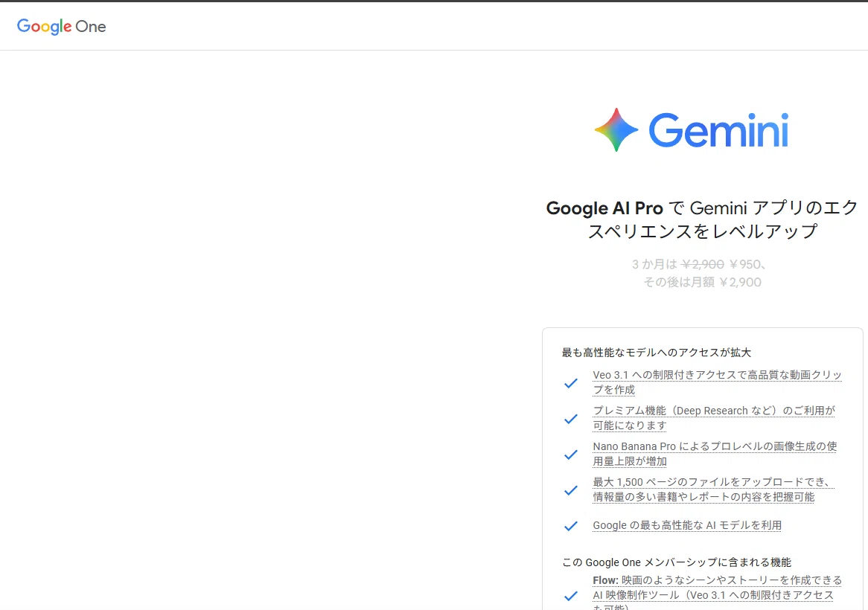Click checkmark beside Flow item
The image size is (868, 610).
point(571,596)
